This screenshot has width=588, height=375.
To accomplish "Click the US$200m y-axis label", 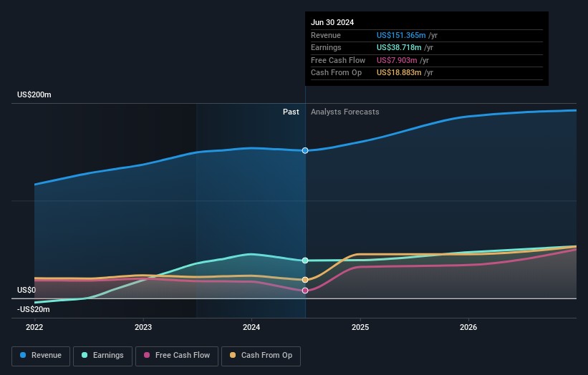I will (34, 95).
